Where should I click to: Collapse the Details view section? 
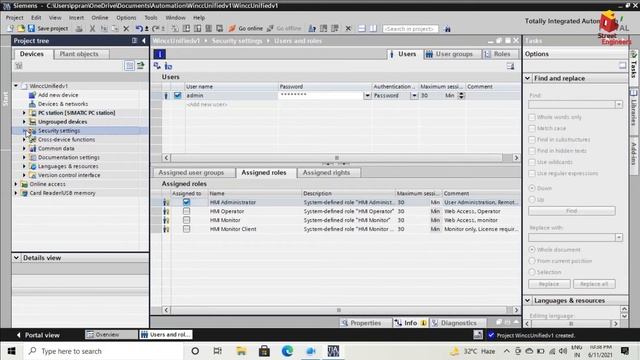point(16,258)
